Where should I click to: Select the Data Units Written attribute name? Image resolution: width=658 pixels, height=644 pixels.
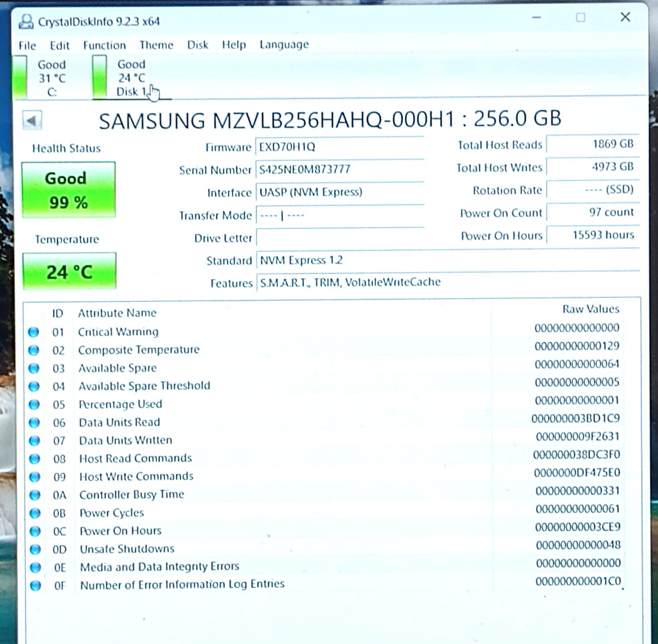point(126,440)
